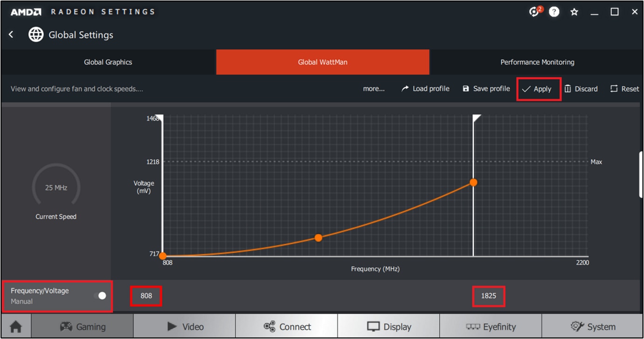Click the Max label beside the dotted line
Screen dimensions: 644x339
(596, 162)
